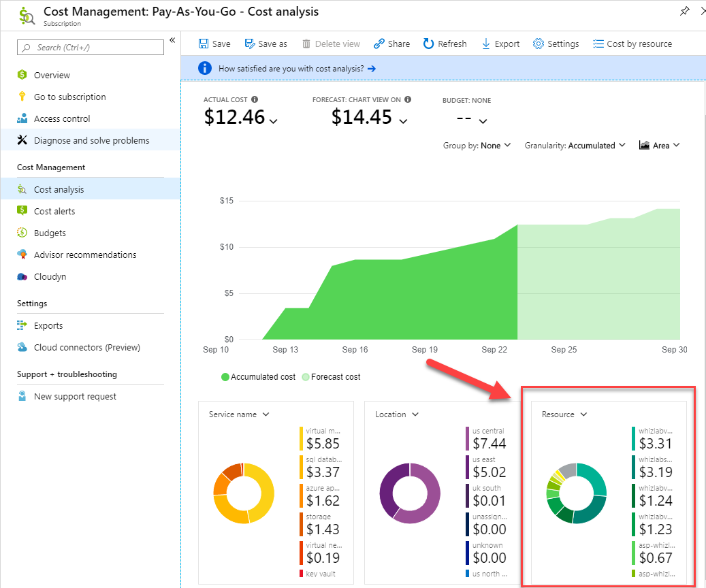This screenshot has width=706, height=588.
Task: Click the Settings gear icon
Action: [x=539, y=44]
